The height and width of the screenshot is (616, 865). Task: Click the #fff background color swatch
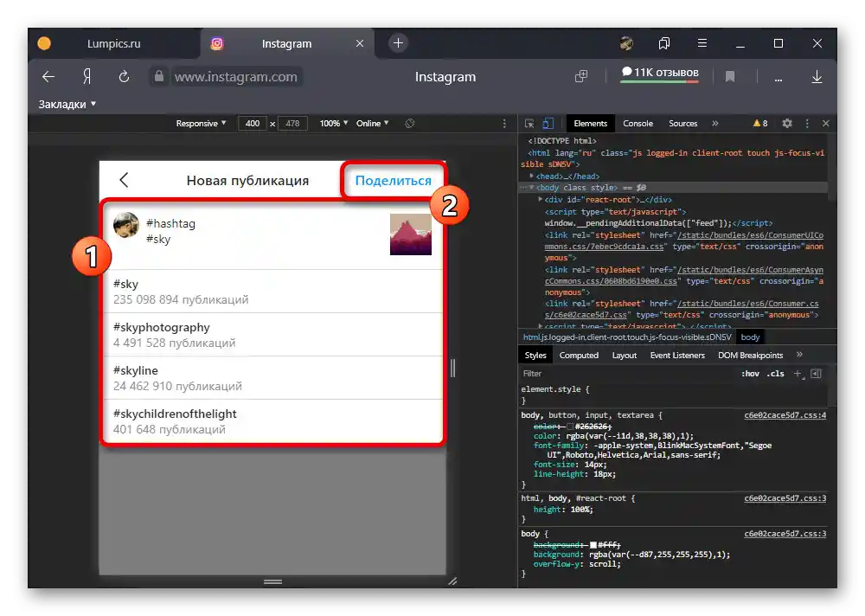(593, 545)
